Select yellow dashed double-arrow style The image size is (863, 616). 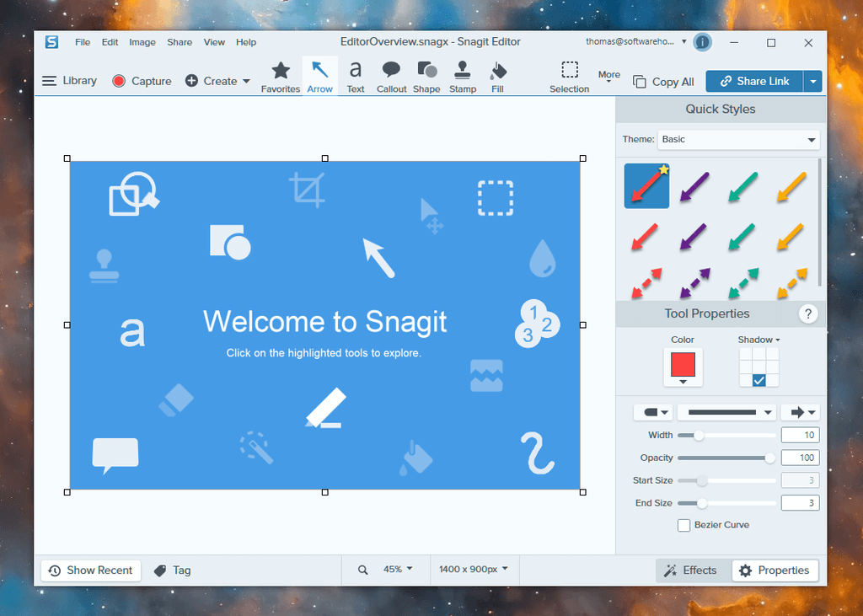(792, 283)
